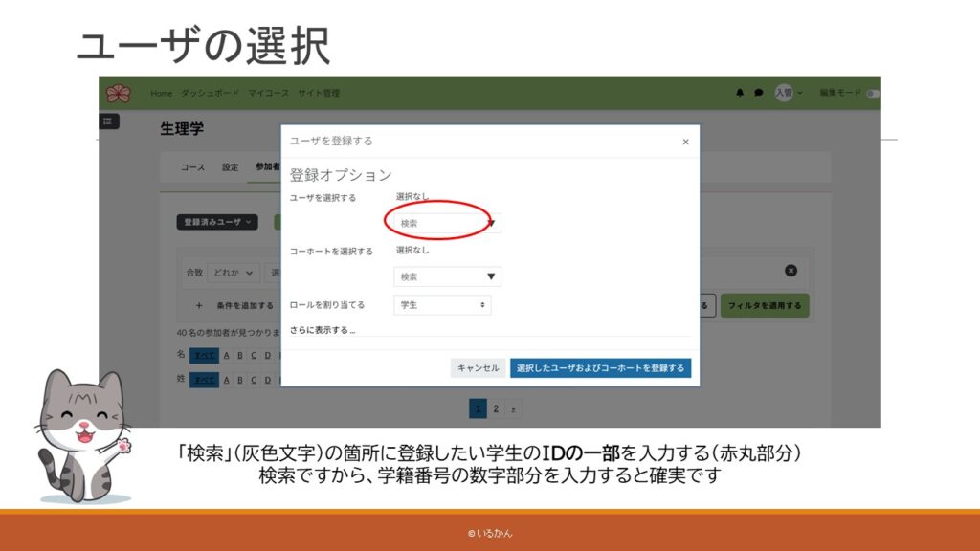Image resolution: width=980 pixels, height=551 pixels.
Task: Remove the filter condition with the round X icon
Action: click(x=791, y=271)
